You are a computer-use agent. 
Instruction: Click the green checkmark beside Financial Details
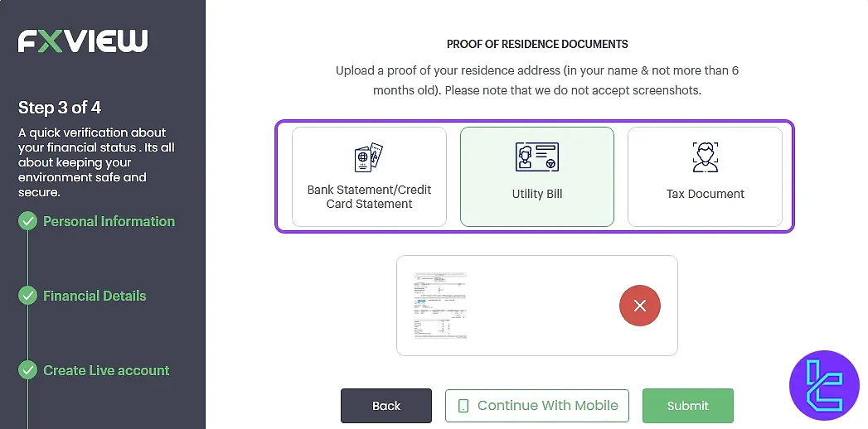[28, 296]
